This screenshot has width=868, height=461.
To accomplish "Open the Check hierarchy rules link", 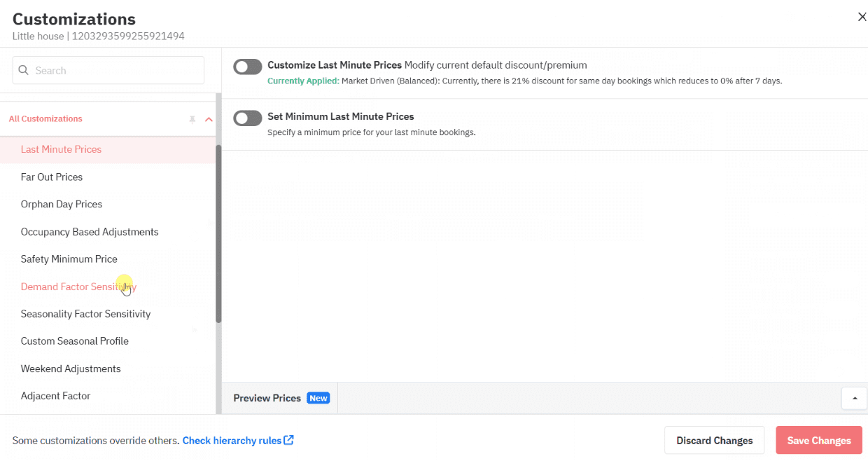I will click(232, 440).
